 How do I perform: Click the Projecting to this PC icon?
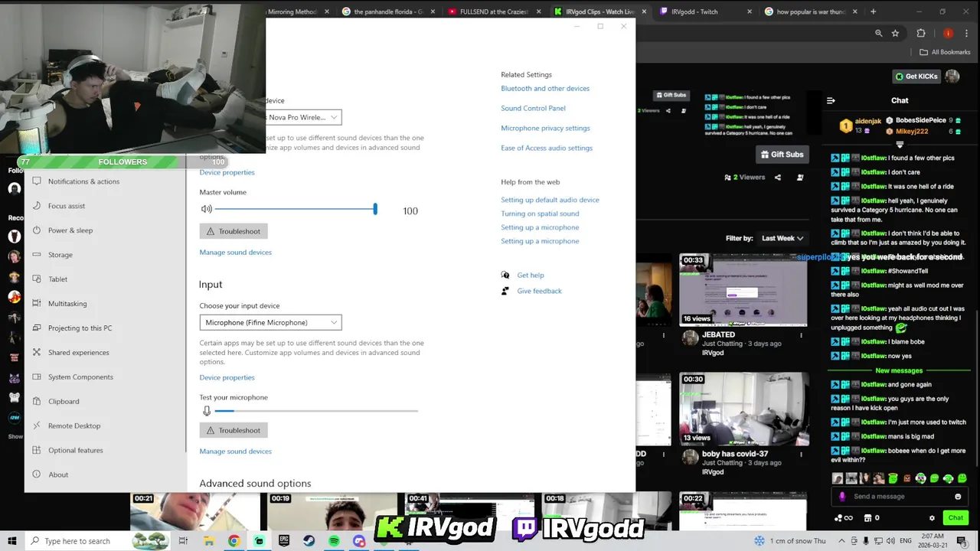[x=37, y=328]
